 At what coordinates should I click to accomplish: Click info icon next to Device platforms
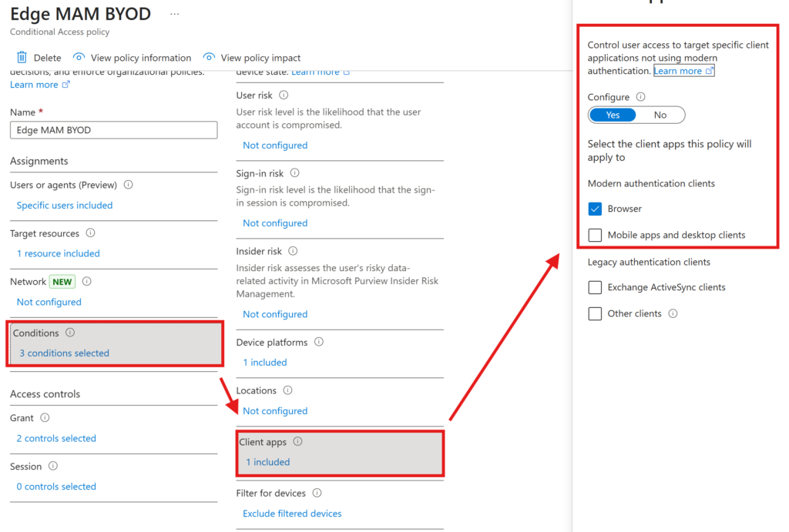tap(318, 342)
